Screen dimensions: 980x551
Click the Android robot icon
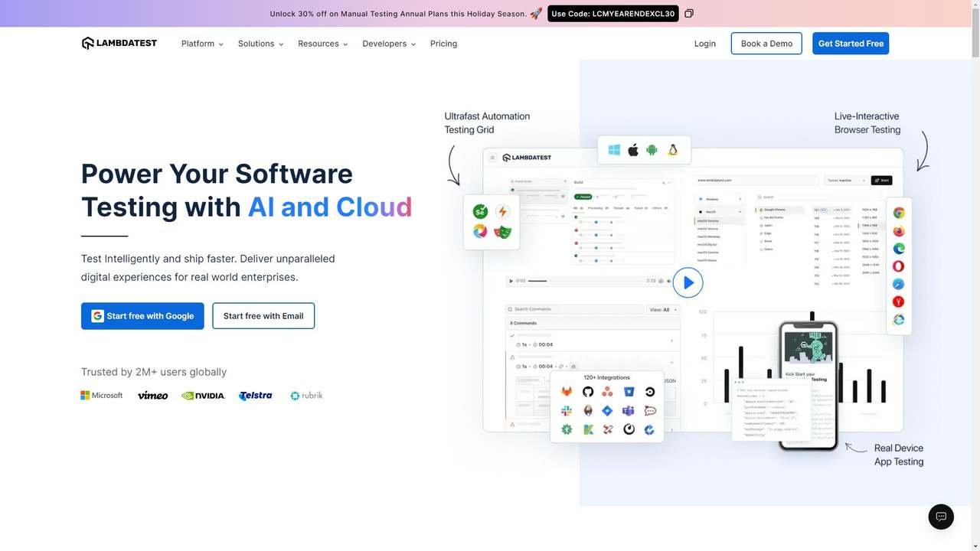click(x=652, y=150)
